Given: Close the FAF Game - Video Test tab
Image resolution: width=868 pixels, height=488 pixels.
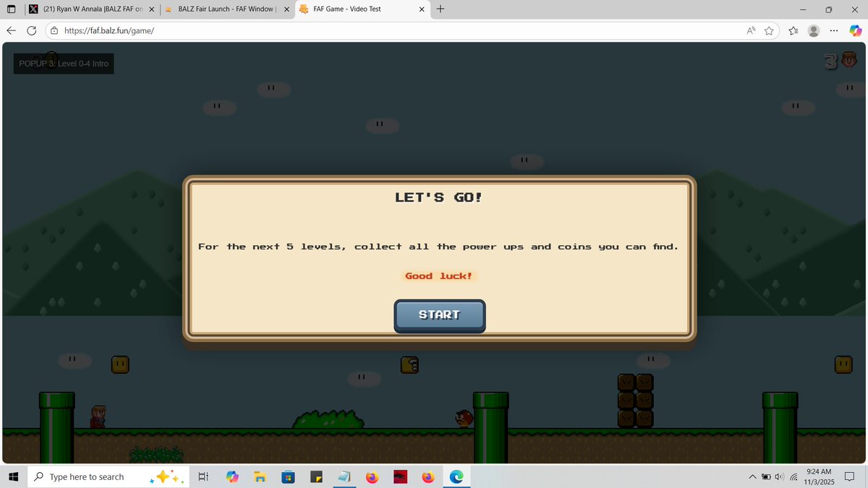Looking at the screenshot, I should click(422, 9).
